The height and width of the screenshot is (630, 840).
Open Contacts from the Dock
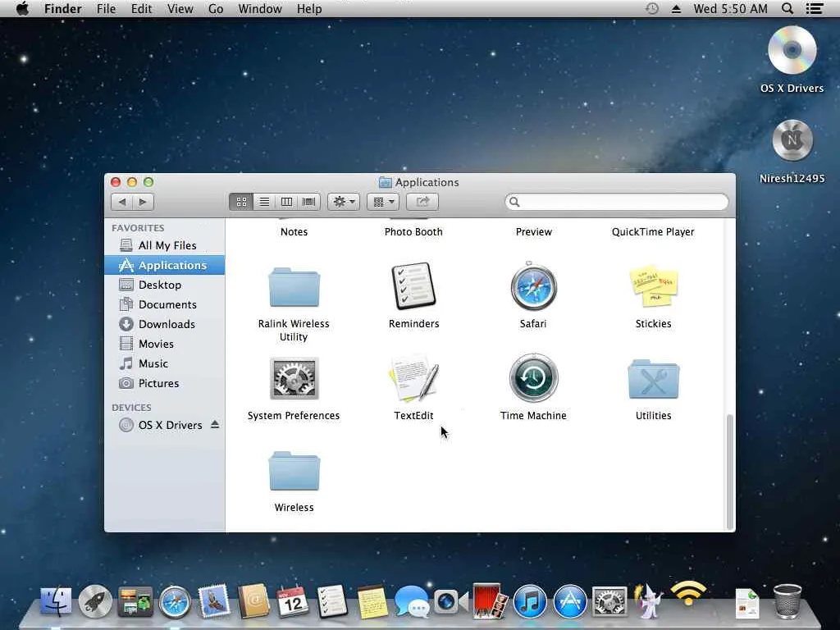[254, 601]
